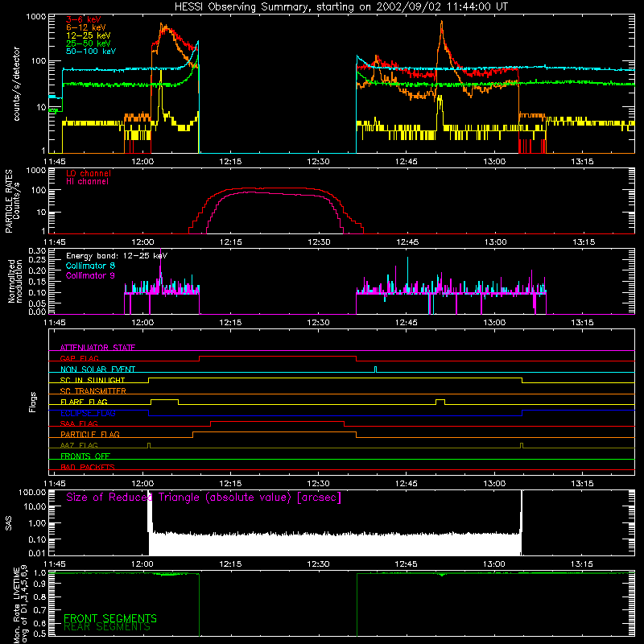Click the Normalized modulation axis label
The width and height of the screenshot is (644, 644).
tap(14, 281)
